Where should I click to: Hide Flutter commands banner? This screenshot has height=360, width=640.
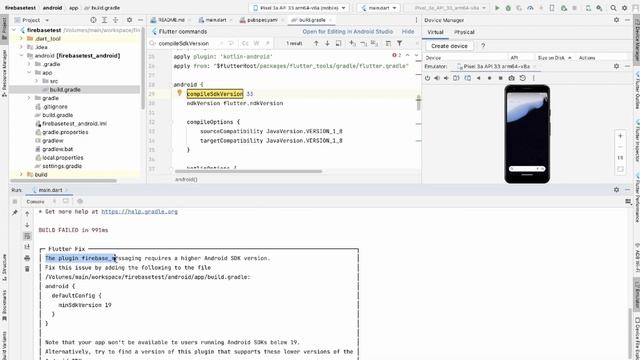coord(408,31)
